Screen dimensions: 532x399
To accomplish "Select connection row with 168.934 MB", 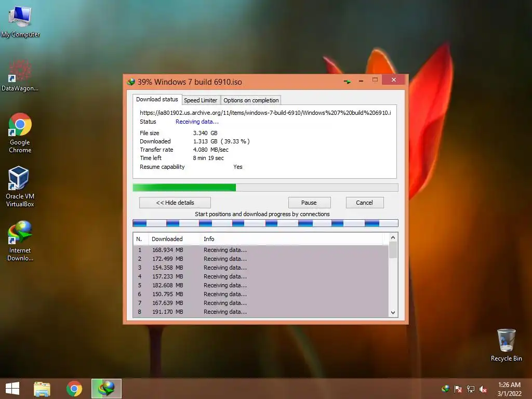I will [261, 250].
